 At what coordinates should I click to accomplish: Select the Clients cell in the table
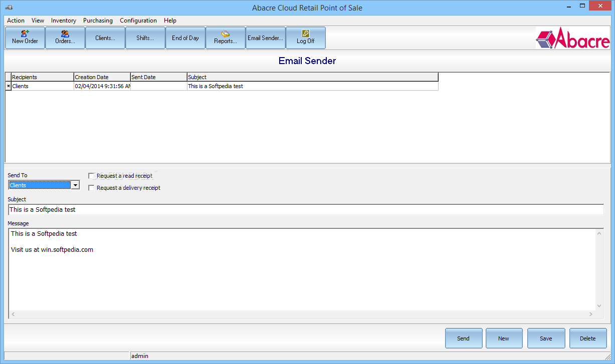click(x=42, y=86)
